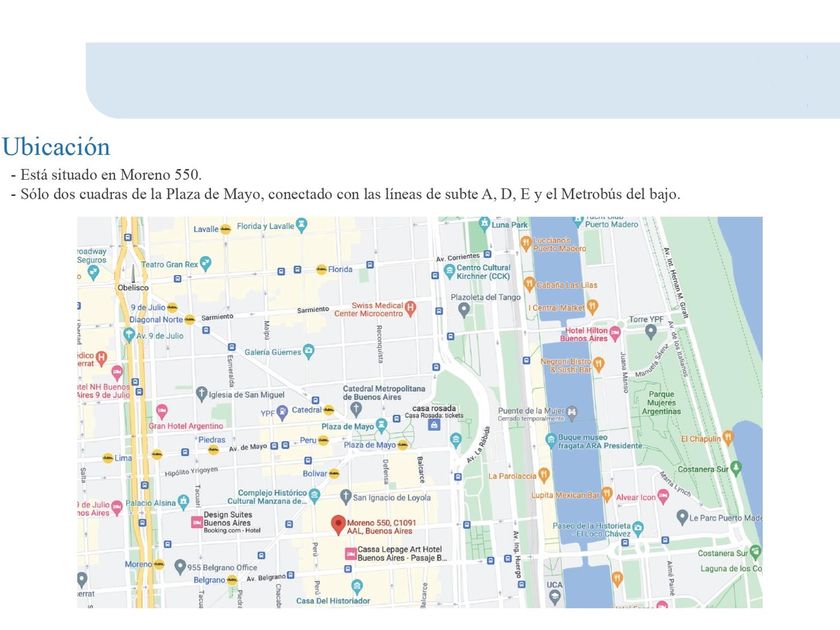
Task: Select the Cabaña Las Lilas restaurant icon
Action: [529, 284]
